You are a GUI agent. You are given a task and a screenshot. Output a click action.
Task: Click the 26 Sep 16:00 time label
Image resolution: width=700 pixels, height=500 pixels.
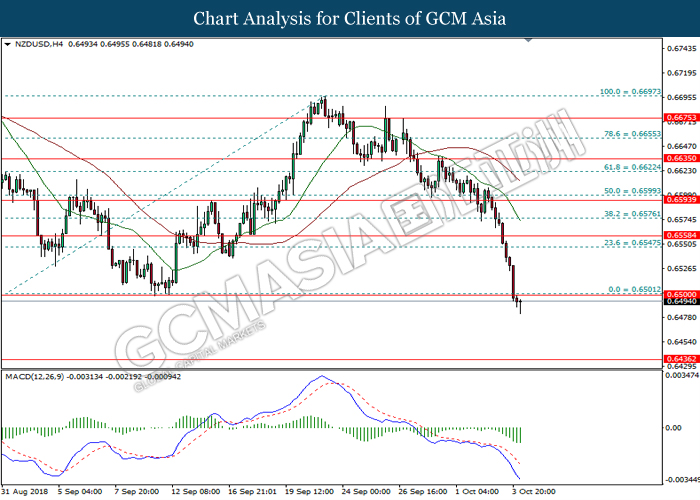(x=423, y=492)
